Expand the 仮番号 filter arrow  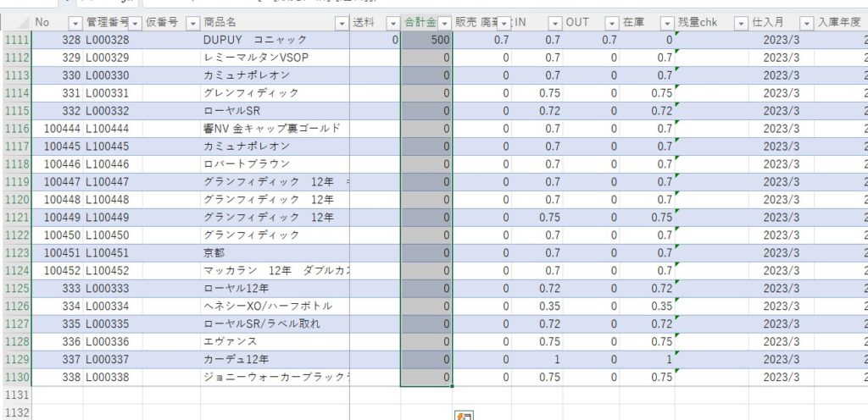(192, 22)
